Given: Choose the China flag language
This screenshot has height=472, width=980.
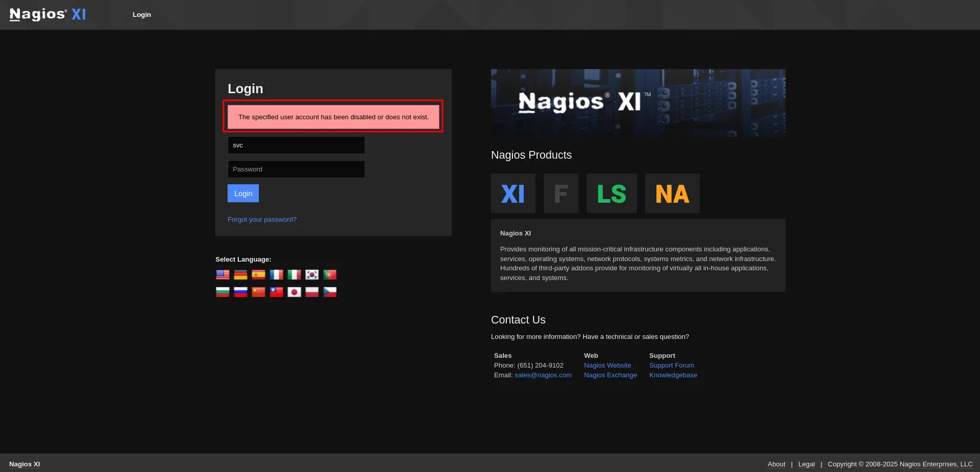Looking at the screenshot, I should point(258,292).
